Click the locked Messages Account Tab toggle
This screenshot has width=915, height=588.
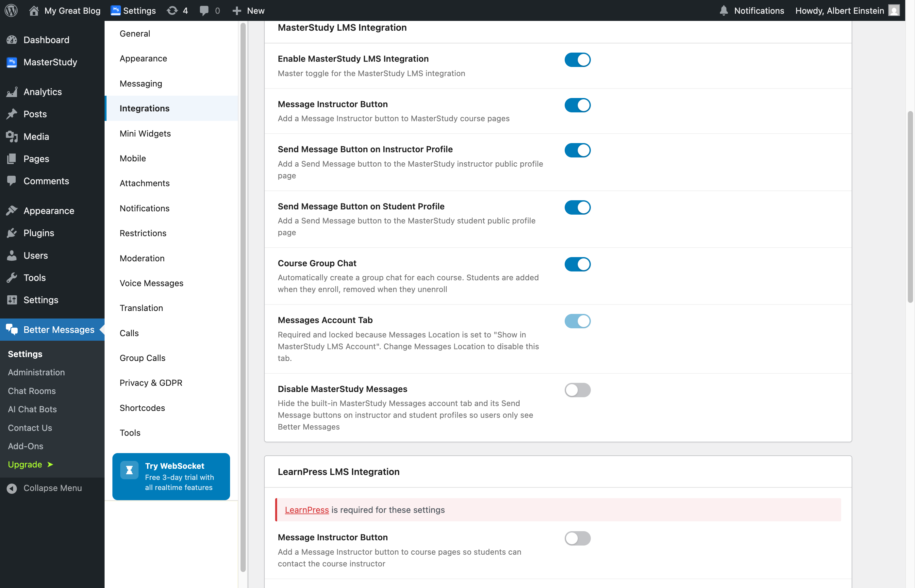(x=577, y=321)
